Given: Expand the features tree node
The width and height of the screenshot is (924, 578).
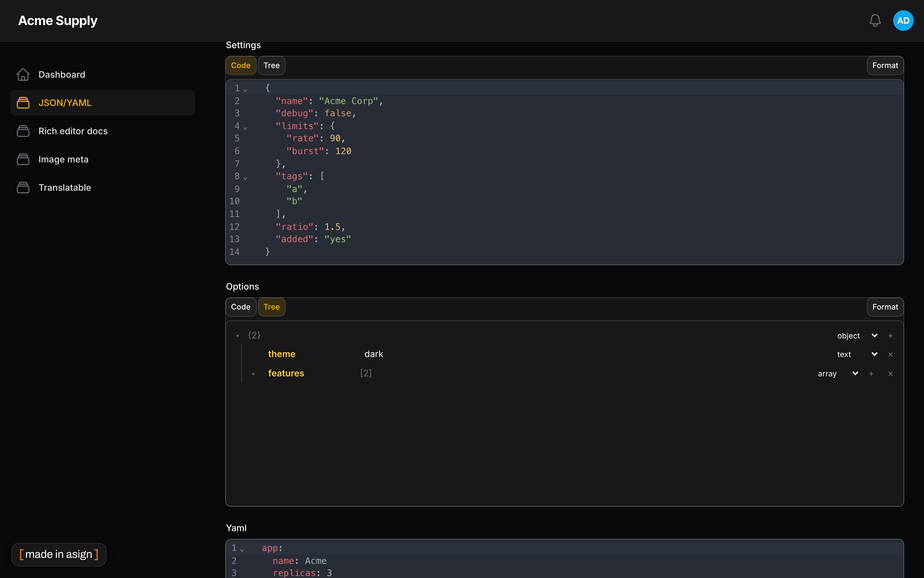Looking at the screenshot, I should pos(253,373).
